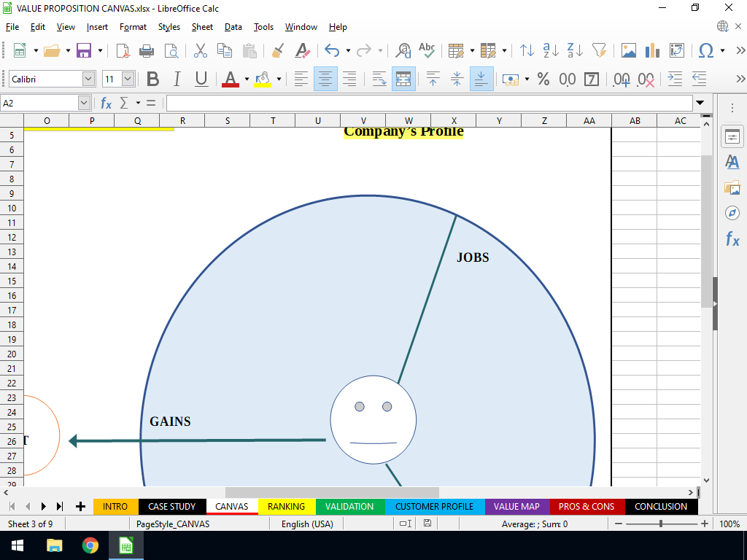The height and width of the screenshot is (560, 747).
Task: Expand the Name Box dropdown arrow
Action: [83, 103]
